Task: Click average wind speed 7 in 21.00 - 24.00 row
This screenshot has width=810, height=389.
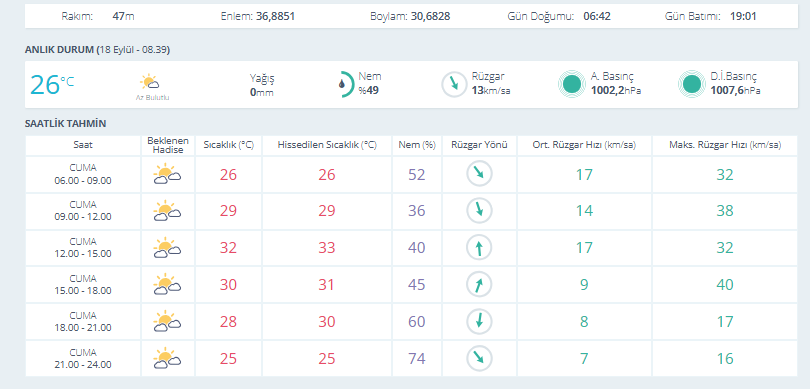Action: 584,359
